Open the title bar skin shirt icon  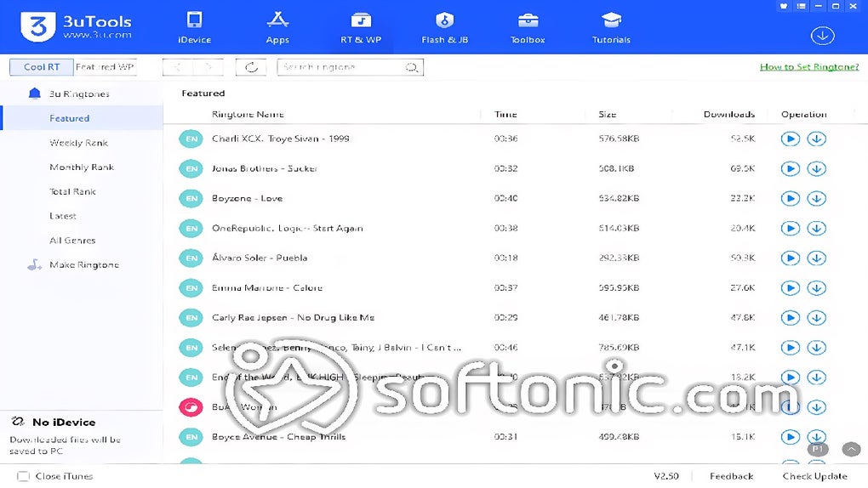783,6
